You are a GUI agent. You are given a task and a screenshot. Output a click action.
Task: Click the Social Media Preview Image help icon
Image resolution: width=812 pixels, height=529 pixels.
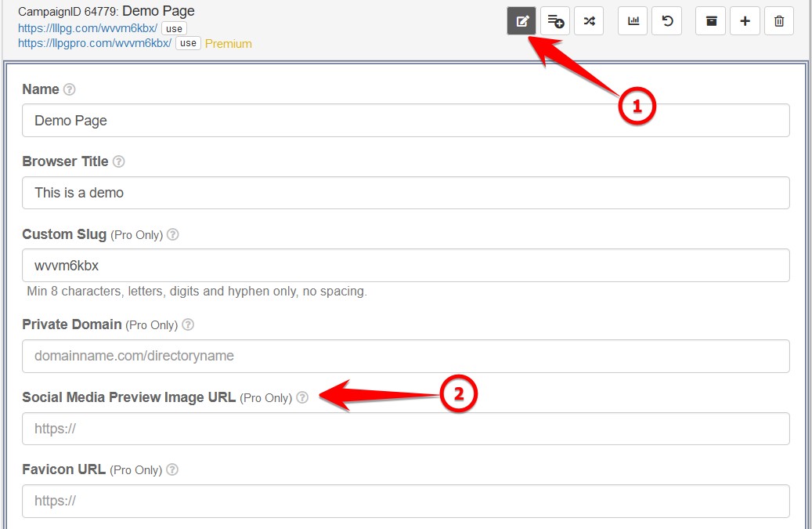pyautogui.click(x=302, y=397)
